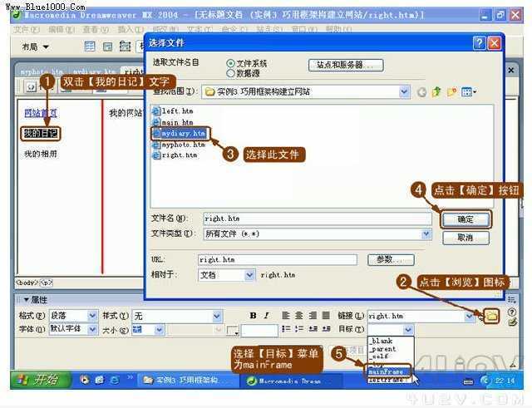532x408 pixels.
Task: Select the 文件系统 radio button
Action: click(x=230, y=63)
